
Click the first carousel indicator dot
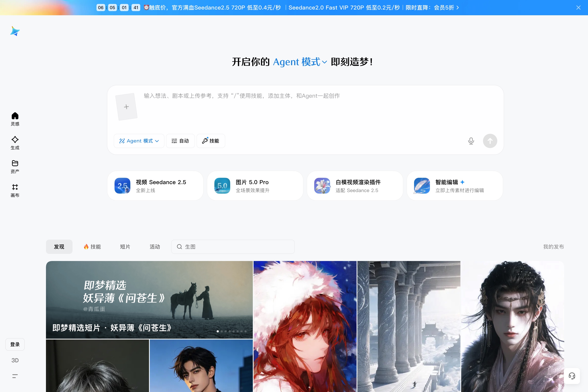point(218,331)
